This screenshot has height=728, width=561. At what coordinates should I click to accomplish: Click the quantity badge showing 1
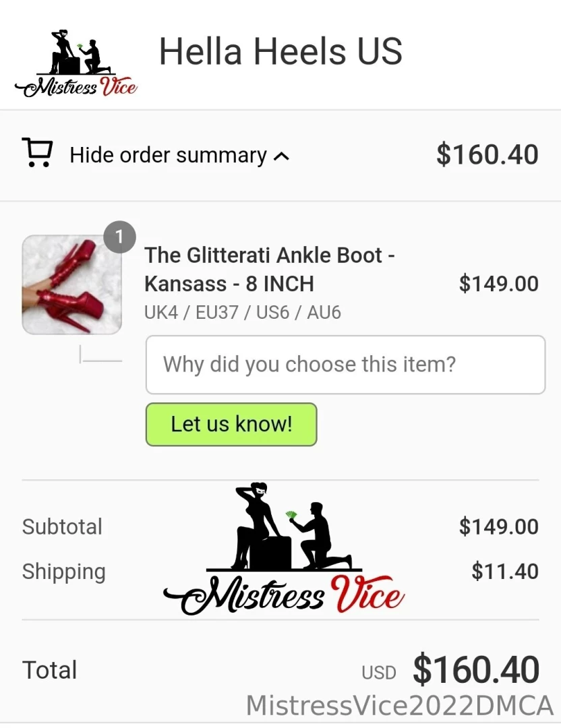pyautogui.click(x=120, y=237)
